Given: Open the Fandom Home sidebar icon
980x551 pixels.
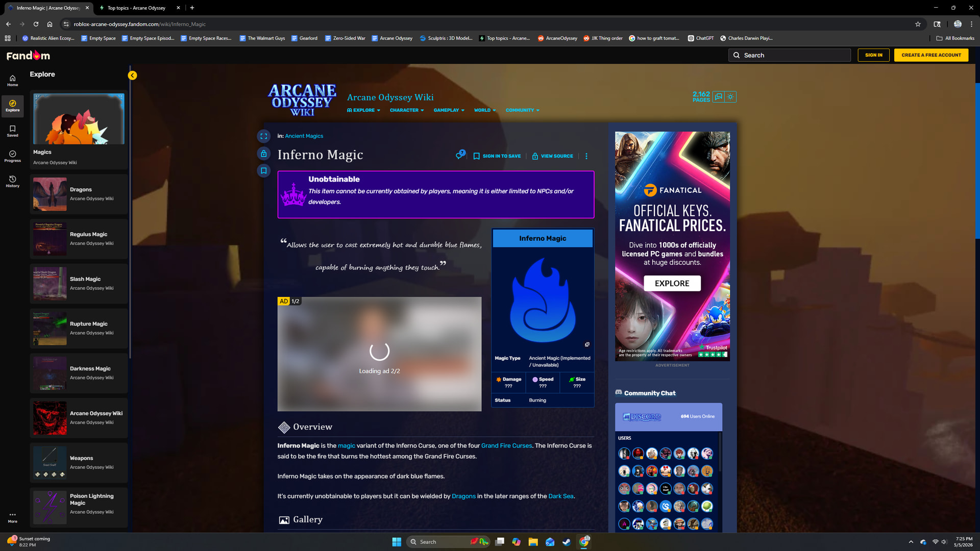Looking at the screenshot, I should (x=12, y=81).
